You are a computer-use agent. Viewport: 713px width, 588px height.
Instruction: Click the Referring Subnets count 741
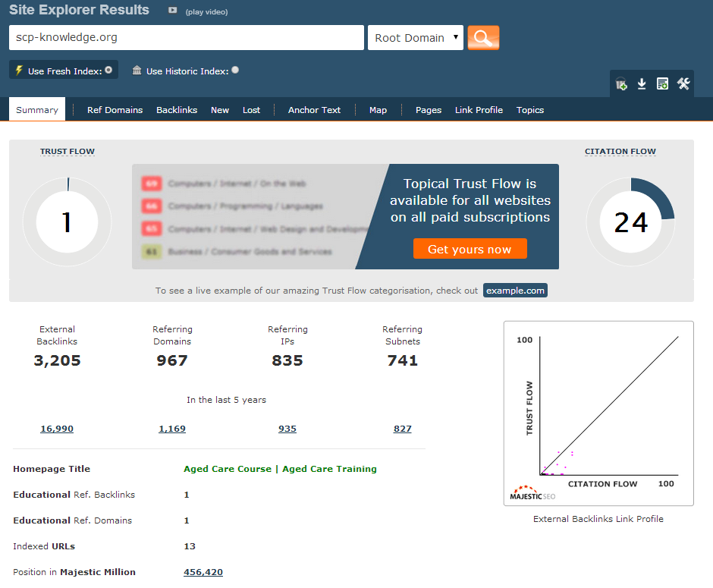tap(403, 360)
